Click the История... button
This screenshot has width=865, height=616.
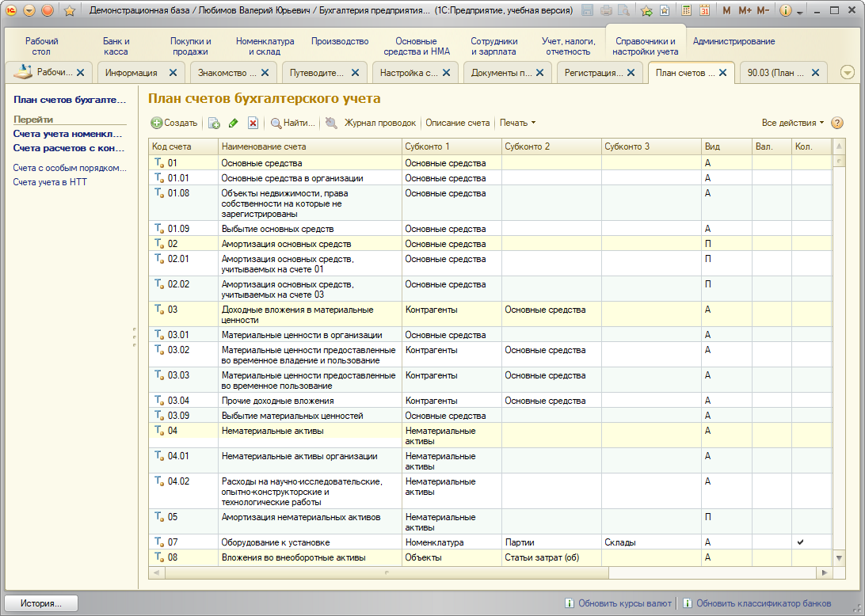point(41,603)
